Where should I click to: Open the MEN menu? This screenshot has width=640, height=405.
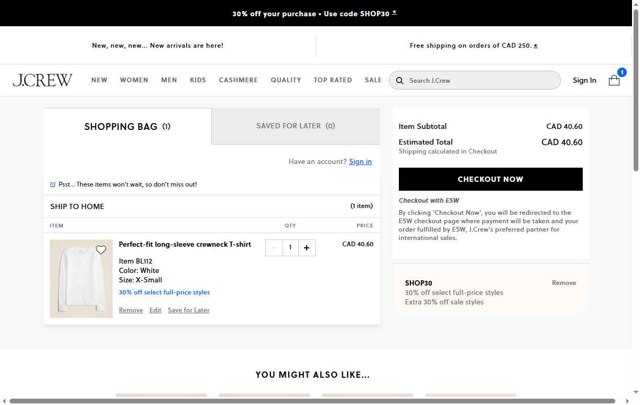tap(169, 80)
